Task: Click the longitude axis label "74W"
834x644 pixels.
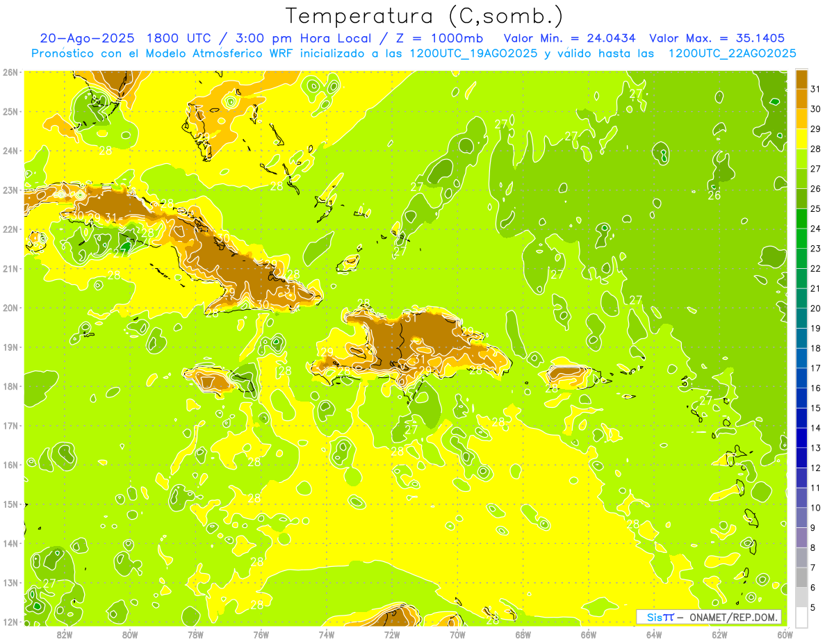Action: (x=326, y=634)
